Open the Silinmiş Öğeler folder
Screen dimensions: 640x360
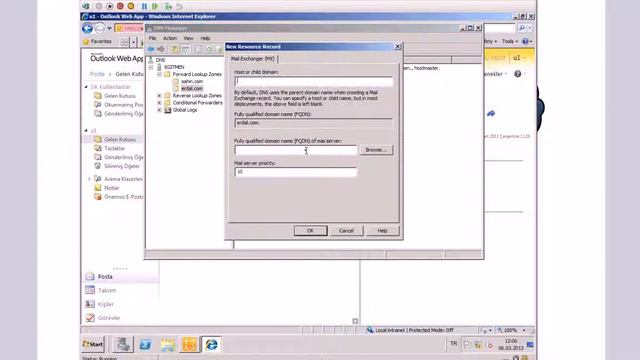pyautogui.click(x=122, y=166)
